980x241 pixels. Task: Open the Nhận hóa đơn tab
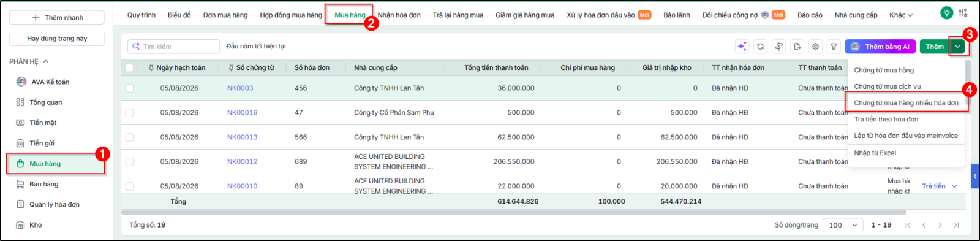pyautogui.click(x=399, y=15)
